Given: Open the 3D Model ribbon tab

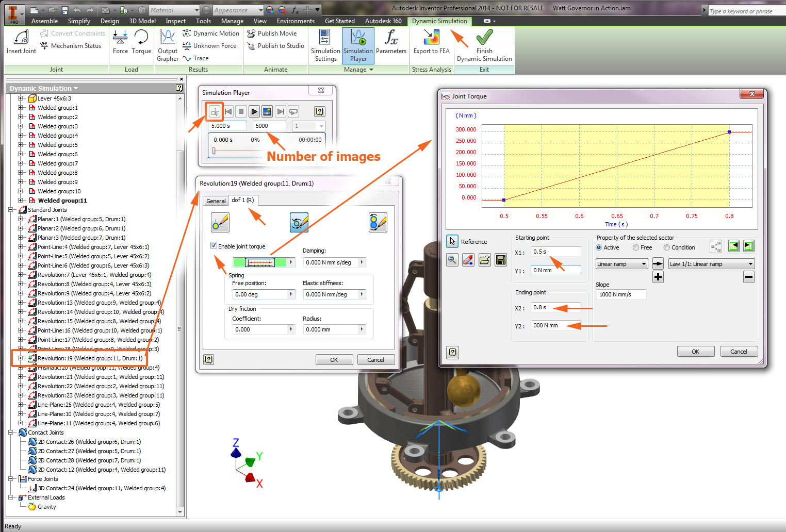Looking at the screenshot, I should click(142, 21).
